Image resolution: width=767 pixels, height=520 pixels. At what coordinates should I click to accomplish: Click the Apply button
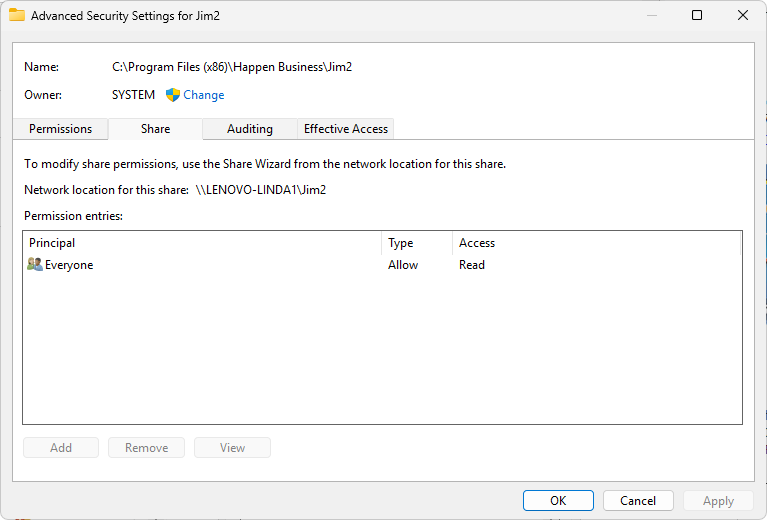tap(718, 501)
